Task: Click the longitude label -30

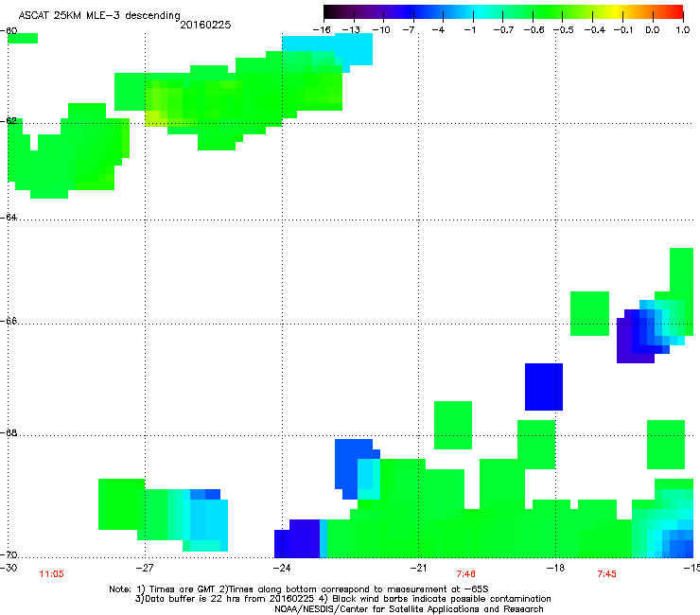Action: coord(9,568)
